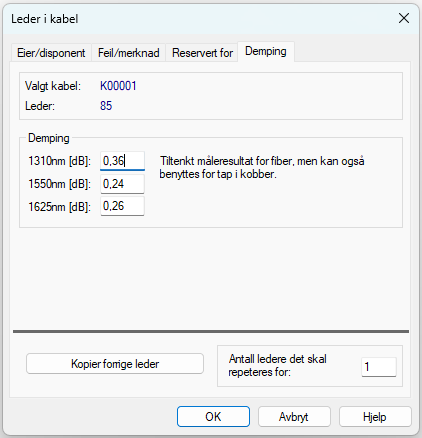The height and width of the screenshot is (438, 422).
Task: Click the 1310nm [dB] label
Action: (59, 161)
